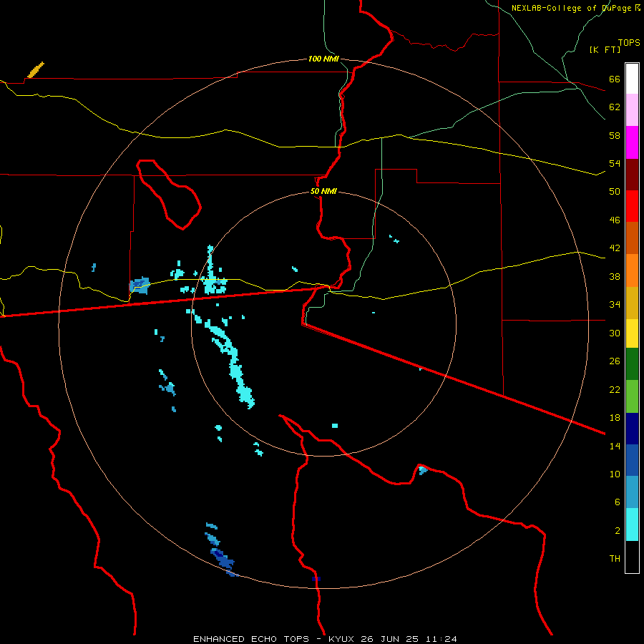Click the 66 legend value

pos(615,79)
